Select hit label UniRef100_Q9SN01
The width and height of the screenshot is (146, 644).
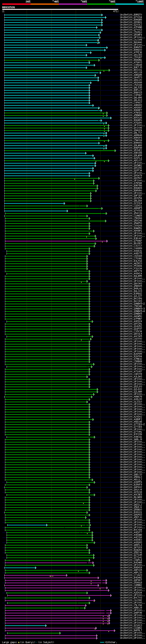point(131,22)
